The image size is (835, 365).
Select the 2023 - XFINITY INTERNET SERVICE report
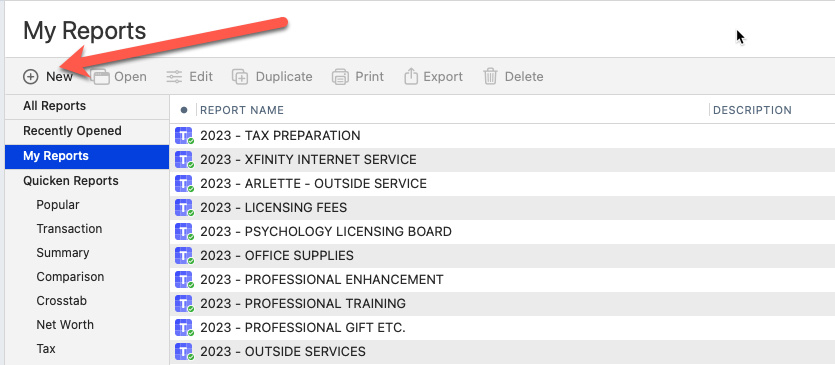click(x=502, y=160)
